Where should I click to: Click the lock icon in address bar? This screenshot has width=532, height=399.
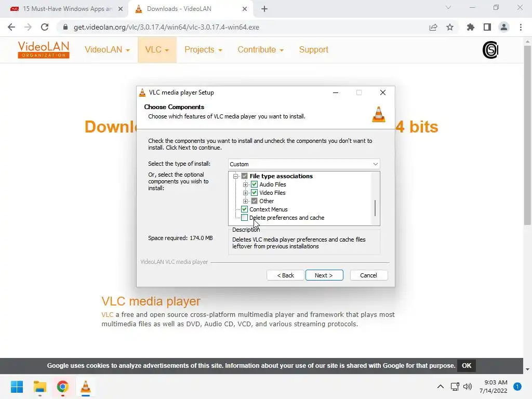click(65, 27)
